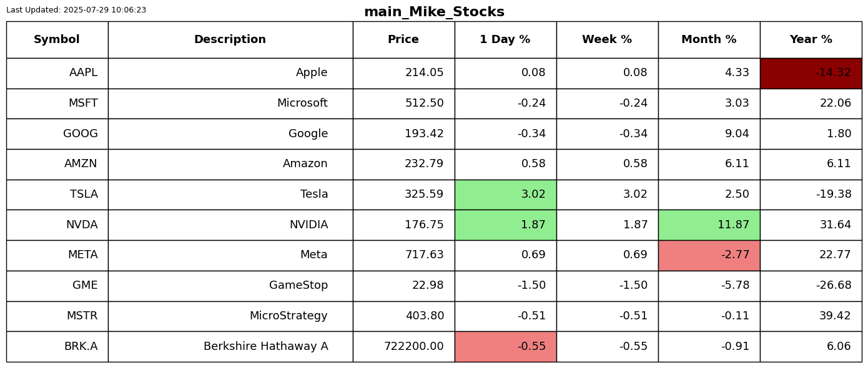Image resolution: width=868 pixels, height=368 pixels.
Task: Select the Price column header
Action: point(403,40)
